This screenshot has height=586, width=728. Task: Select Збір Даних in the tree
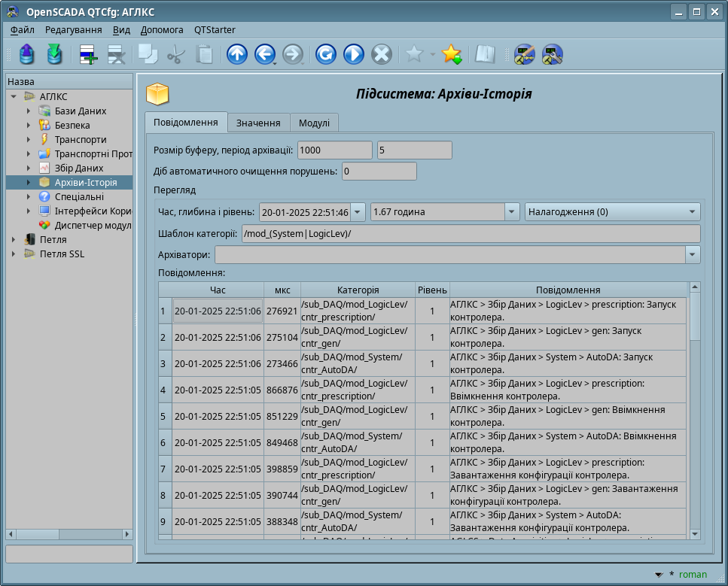point(78,169)
